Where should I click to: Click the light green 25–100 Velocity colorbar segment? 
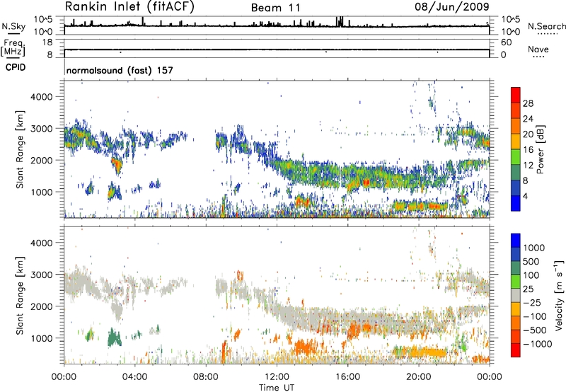(x=516, y=282)
